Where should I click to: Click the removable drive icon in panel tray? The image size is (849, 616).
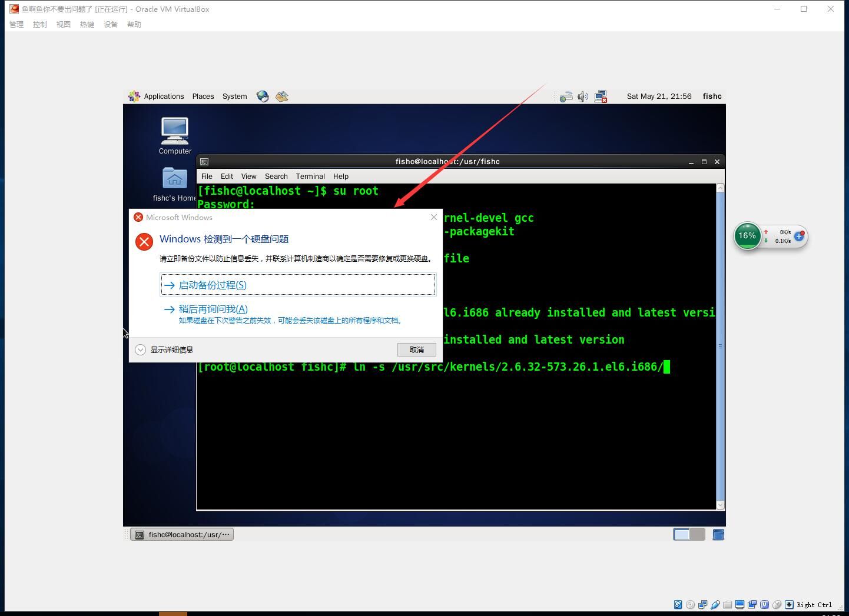tap(566, 96)
